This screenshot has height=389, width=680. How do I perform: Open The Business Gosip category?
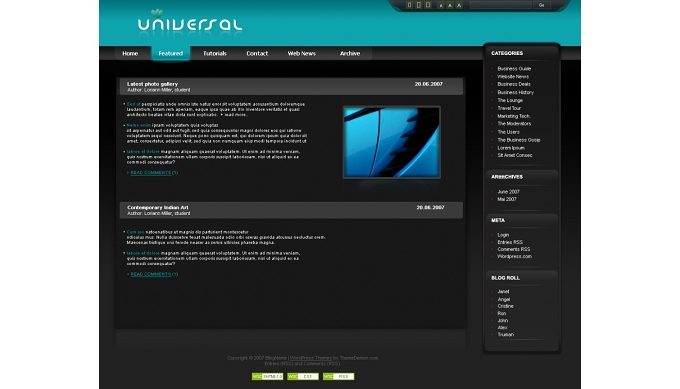519,140
